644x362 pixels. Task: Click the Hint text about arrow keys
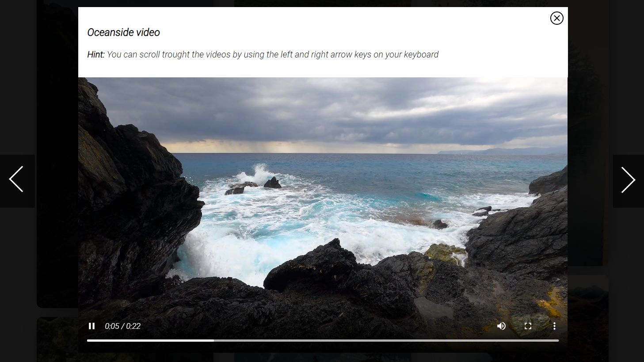263,54
